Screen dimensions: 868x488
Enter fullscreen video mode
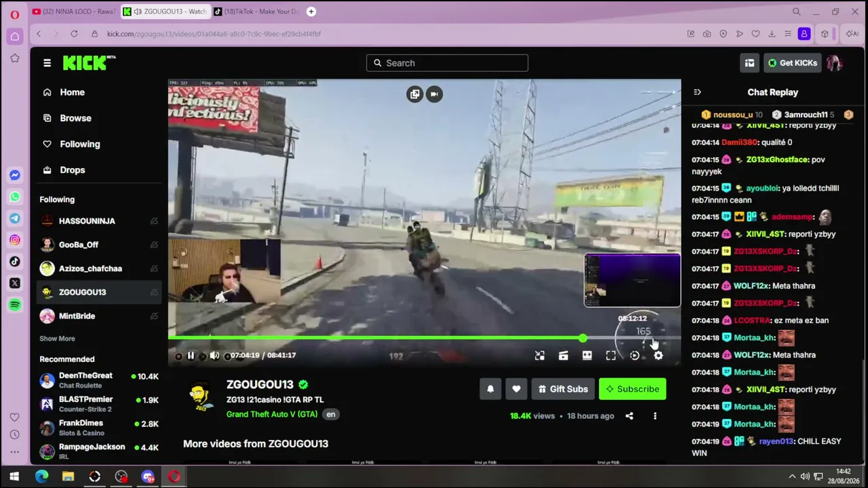(x=611, y=356)
